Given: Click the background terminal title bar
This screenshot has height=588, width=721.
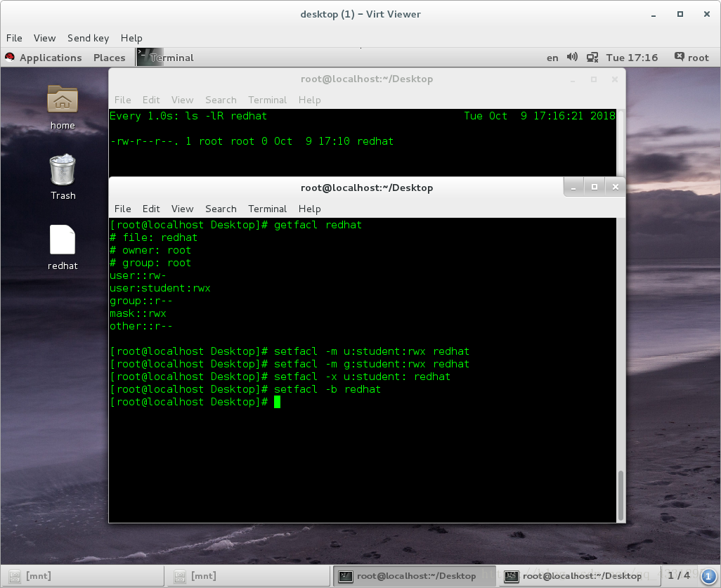Looking at the screenshot, I should point(367,79).
